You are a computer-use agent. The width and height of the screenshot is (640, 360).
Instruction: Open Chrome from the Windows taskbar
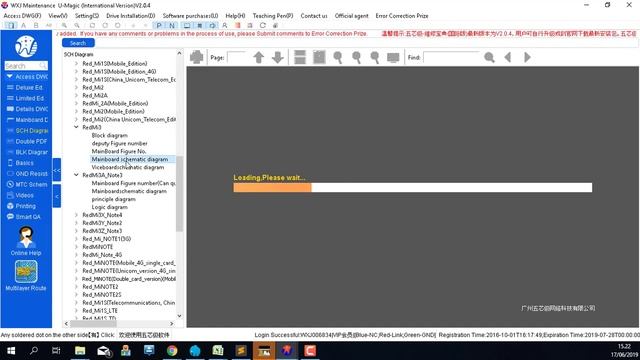point(172,351)
